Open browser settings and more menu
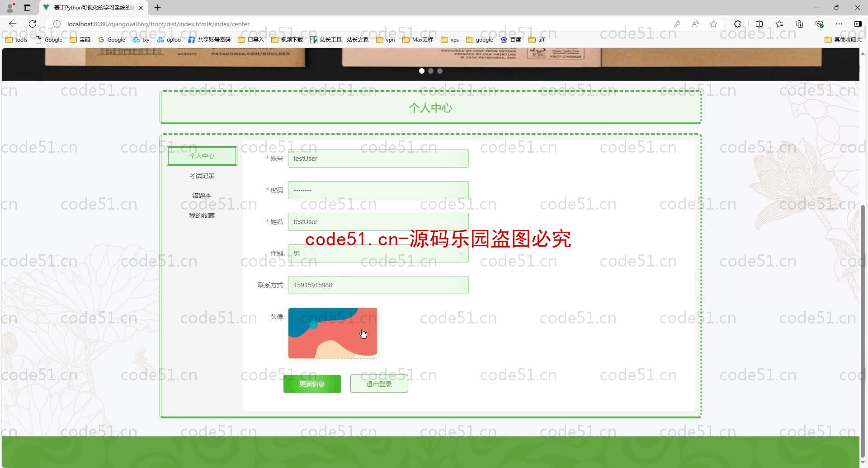The height and width of the screenshot is (468, 868). 839,24
